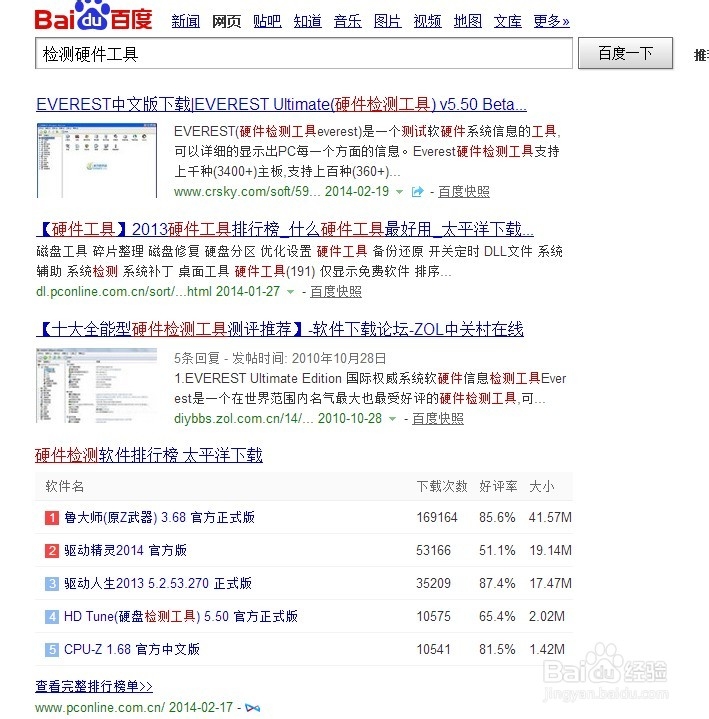Click the 软件名 column header
Screen dimensions: 709x719
(x=65, y=487)
